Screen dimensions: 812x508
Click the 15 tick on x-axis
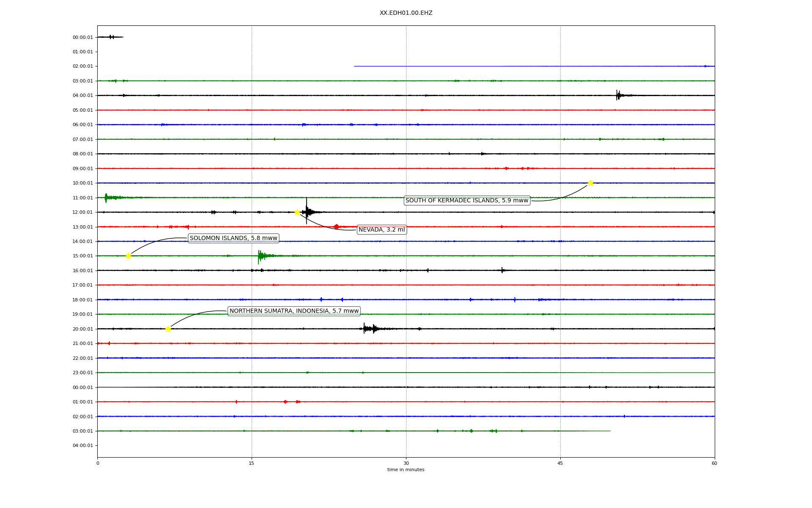click(x=252, y=463)
